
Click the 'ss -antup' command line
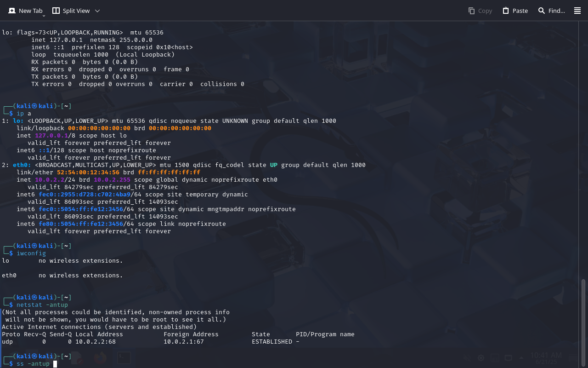click(33, 364)
